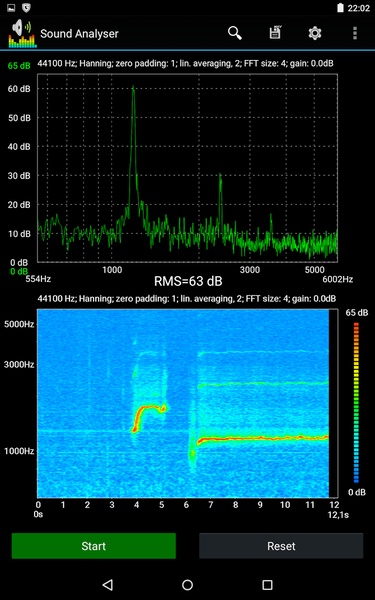Tap the 60 dB peak in the spectrum
This screenshot has width=375, height=600.
(133, 89)
